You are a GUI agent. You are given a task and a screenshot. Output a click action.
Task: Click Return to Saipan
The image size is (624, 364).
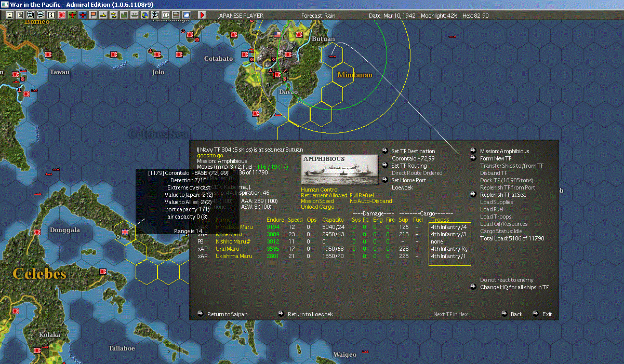point(227,314)
